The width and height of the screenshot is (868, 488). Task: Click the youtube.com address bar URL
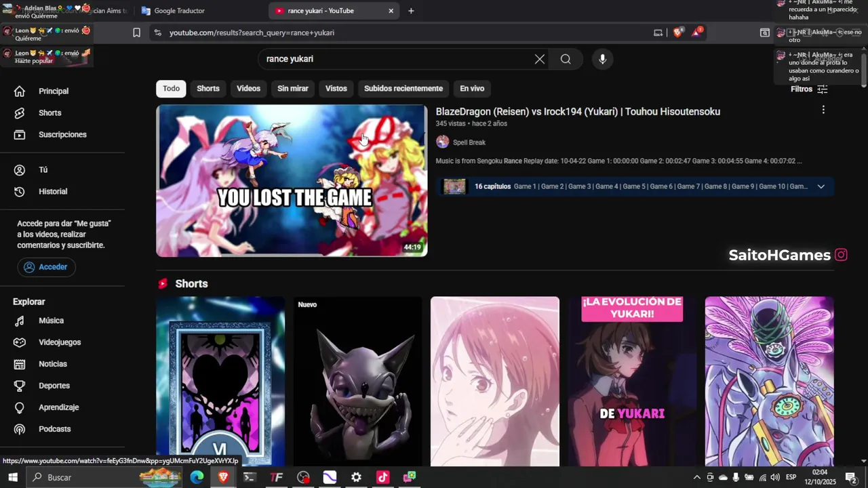click(252, 33)
